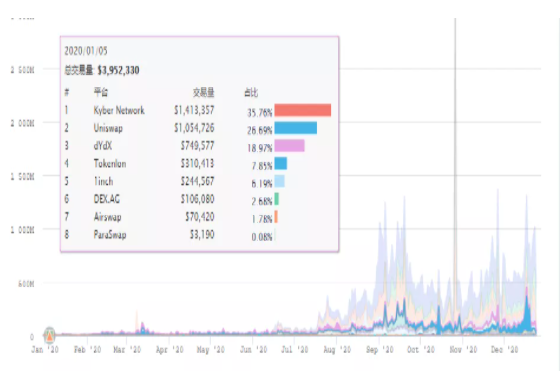Click the Nov '20 axis label

point(463,350)
